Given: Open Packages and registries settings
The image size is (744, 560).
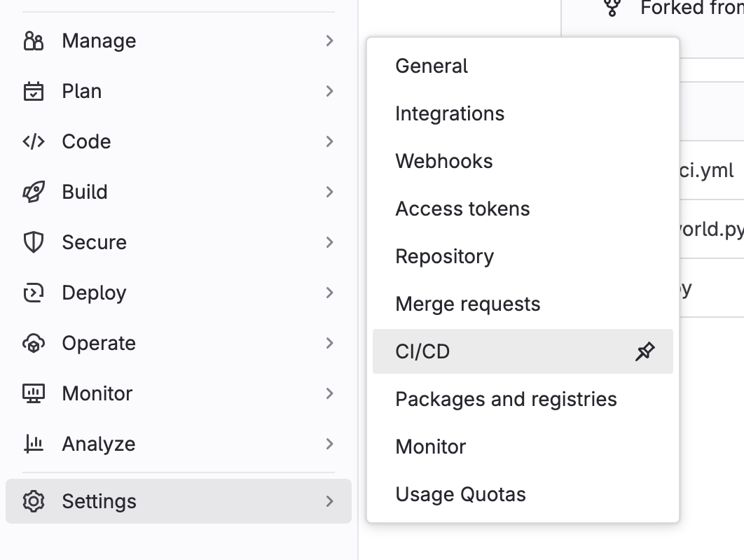Looking at the screenshot, I should (x=506, y=400).
